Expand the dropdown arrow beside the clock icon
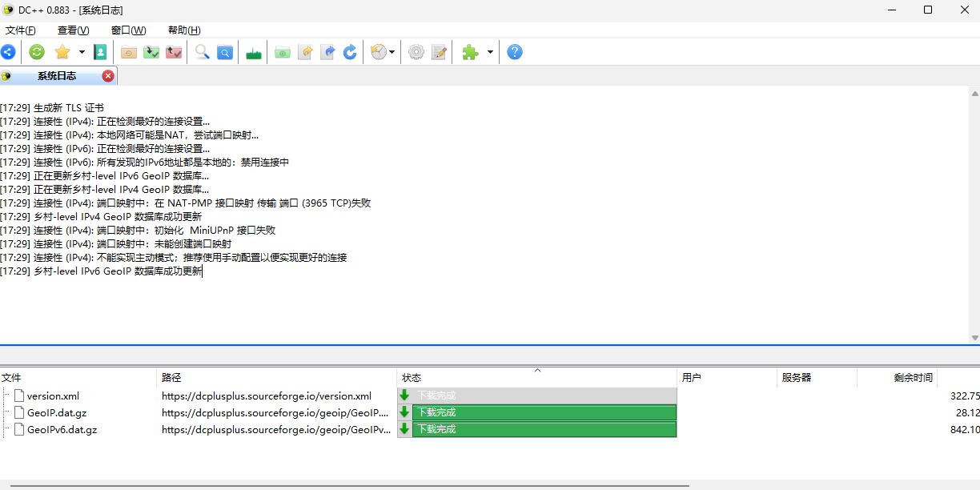The width and height of the screenshot is (980, 490). point(392,52)
